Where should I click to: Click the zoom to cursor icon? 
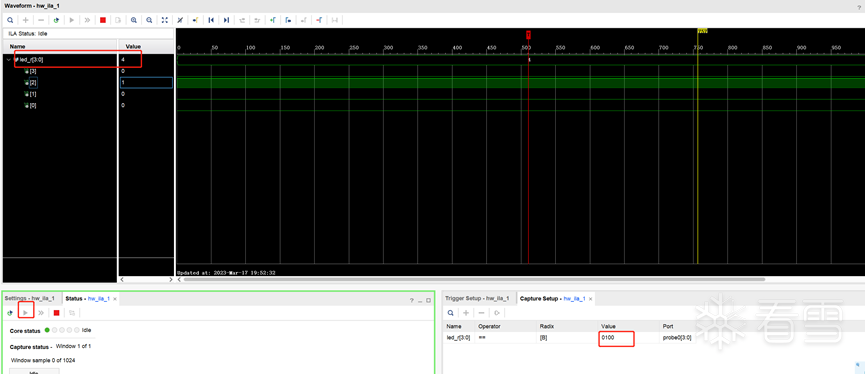[x=180, y=20]
